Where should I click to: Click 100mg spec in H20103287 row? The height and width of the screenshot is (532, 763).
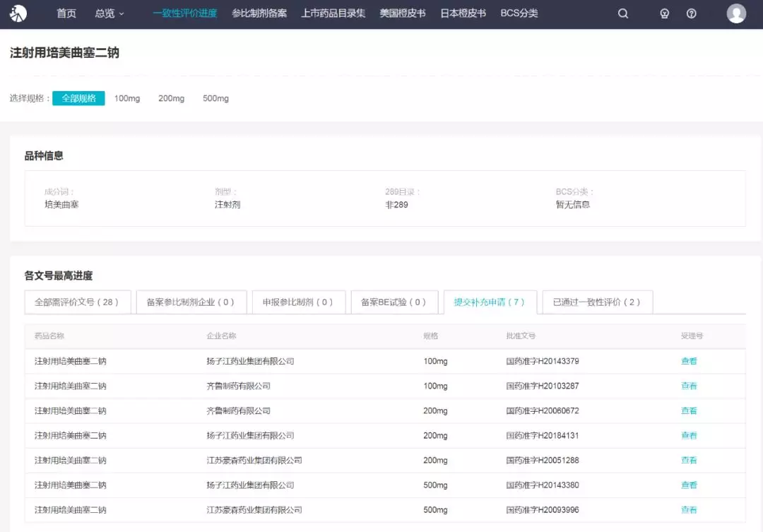tap(435, 386)
